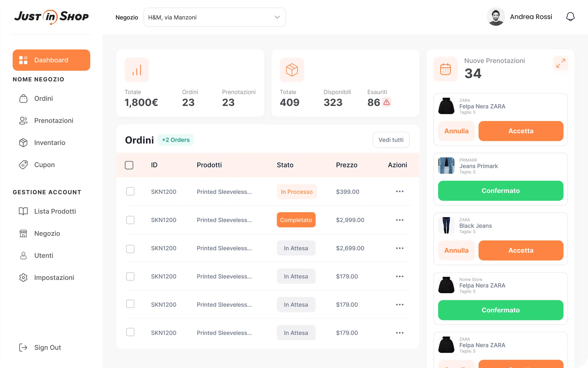This screenshot has height=368, width=588.
Task: Click the bar chart sales icon
Action: [137, 70]
